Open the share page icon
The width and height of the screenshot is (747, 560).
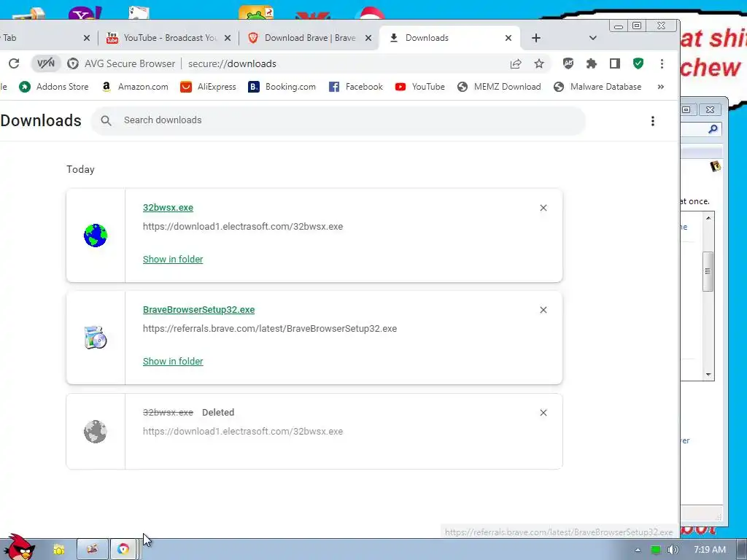coord(516,64)
